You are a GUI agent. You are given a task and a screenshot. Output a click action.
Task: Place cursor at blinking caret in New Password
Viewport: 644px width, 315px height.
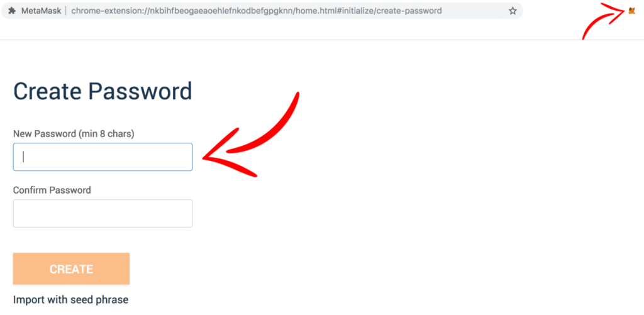[x=23, y=157]
